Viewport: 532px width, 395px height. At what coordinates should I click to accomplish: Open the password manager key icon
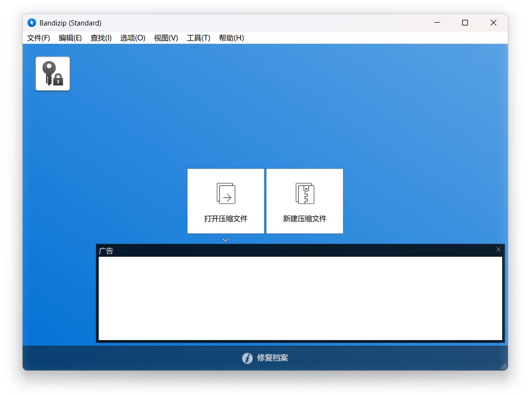[x=52, y=73]
